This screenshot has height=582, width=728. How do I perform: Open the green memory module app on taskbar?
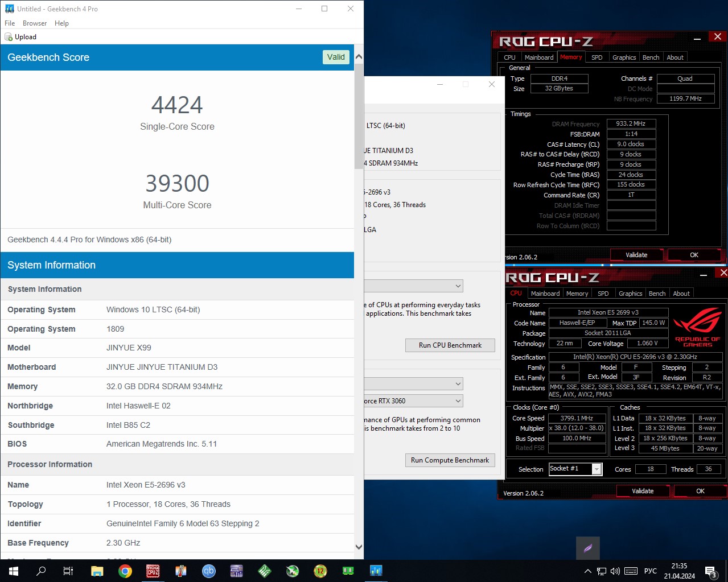tap(348, 571)
